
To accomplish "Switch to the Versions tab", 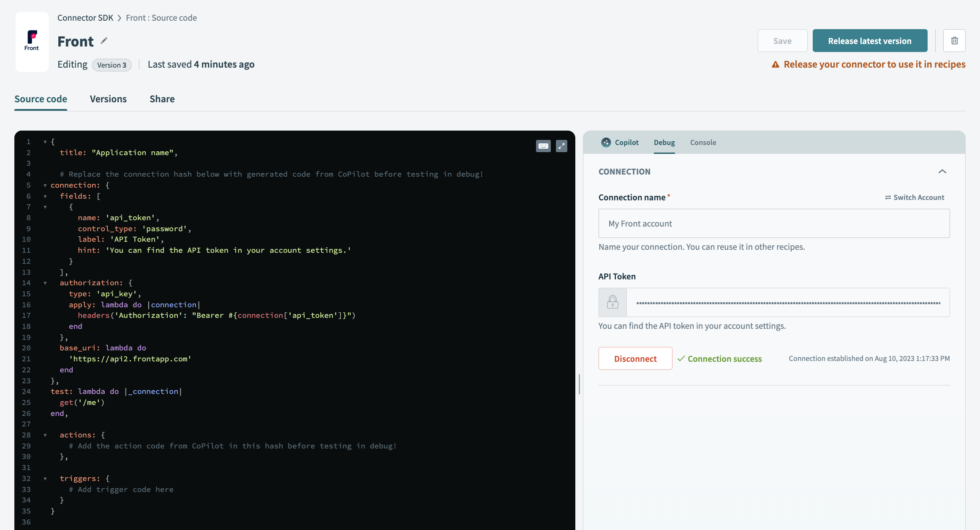I will pyautogui.click(x=108, y=99).
